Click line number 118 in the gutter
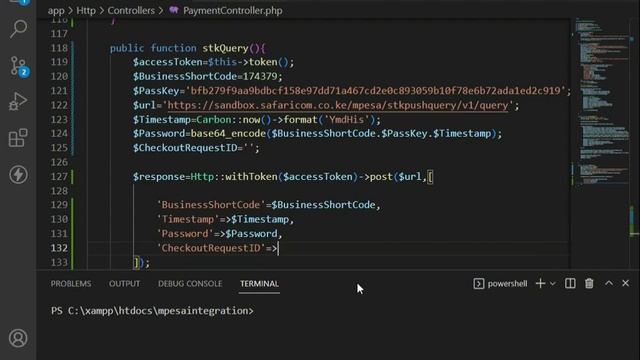 (x=59, y=48)
